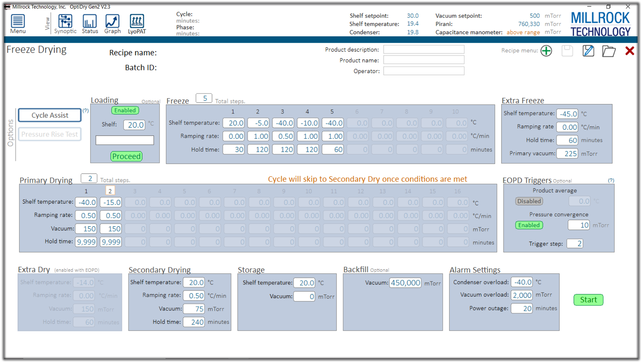Click the Operator field
The height and width of the screenshot is (362, 644).
point(424,71)
